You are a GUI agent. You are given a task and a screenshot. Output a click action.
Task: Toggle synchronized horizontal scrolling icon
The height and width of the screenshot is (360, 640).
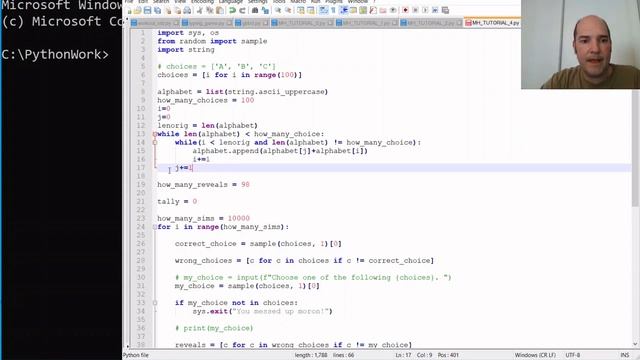click(x=311, y=10)
